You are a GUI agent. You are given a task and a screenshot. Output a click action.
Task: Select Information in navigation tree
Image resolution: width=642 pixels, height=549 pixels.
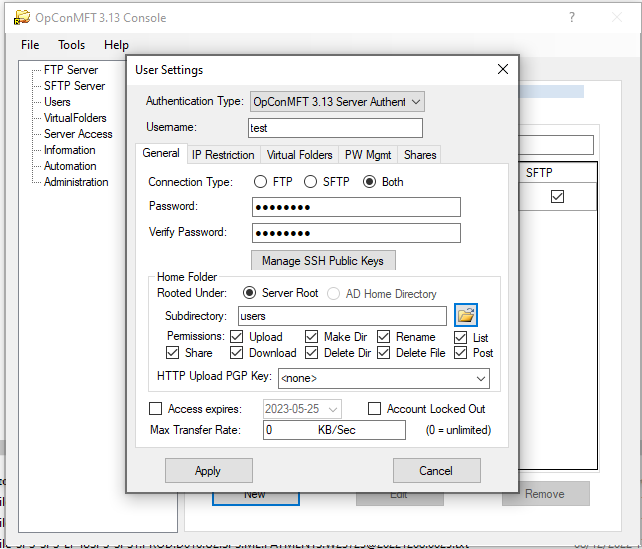coord(70,150)
